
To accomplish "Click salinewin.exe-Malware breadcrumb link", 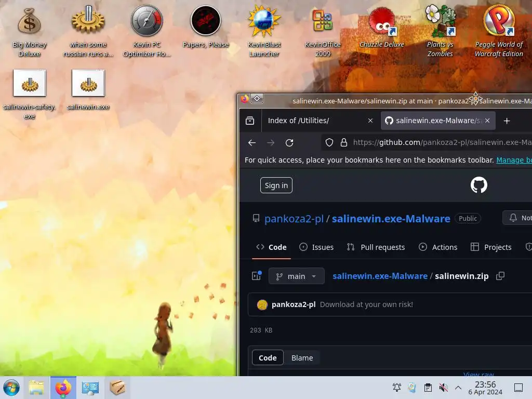I will [x=380, y=276].
